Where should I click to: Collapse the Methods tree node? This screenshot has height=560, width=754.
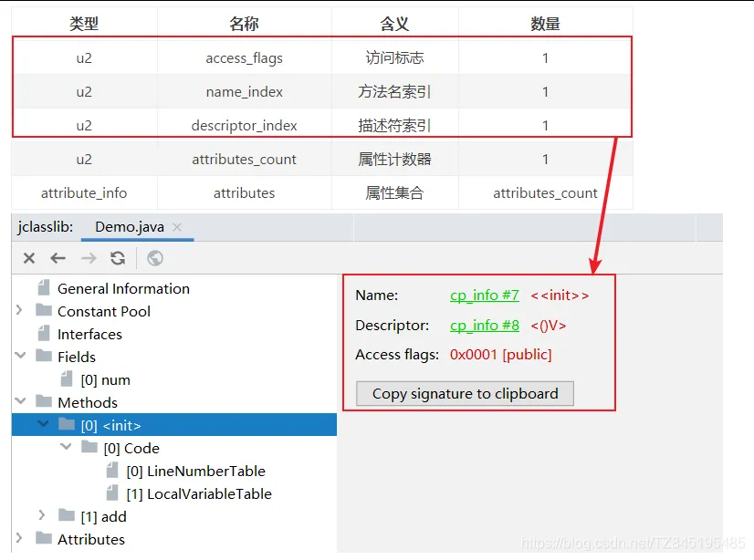coord(22,402)
